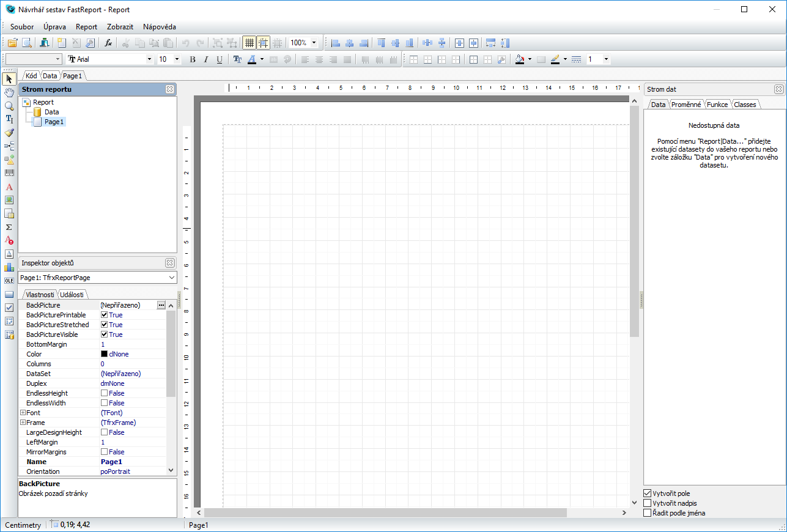Toggle the BackPicturePrintable checkbox
The width and height of the screenshot is (787, 532).
104,315
